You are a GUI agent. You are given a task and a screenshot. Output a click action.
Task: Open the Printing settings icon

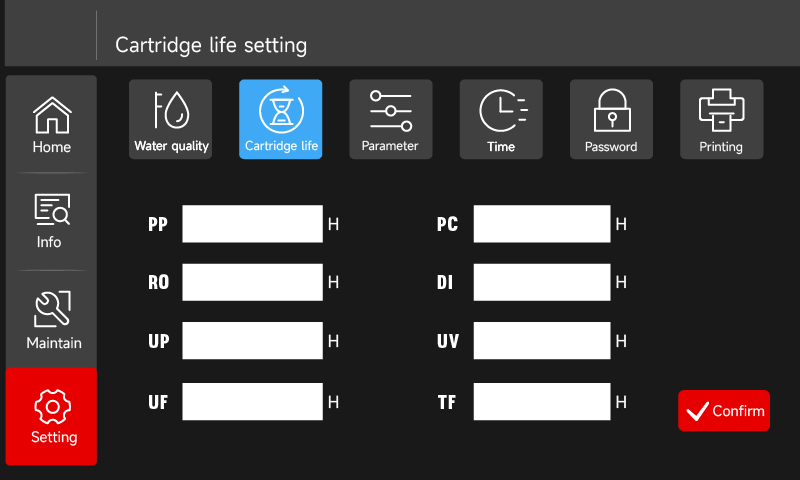[721, 119]
